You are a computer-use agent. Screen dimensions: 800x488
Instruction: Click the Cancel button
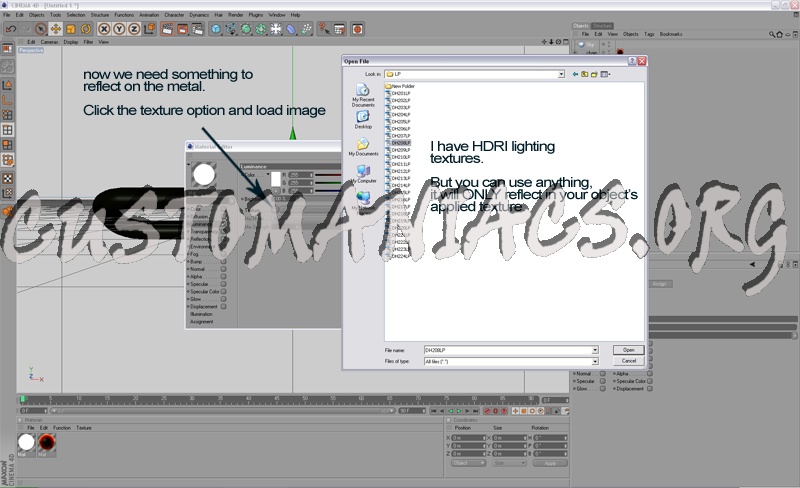pyautogui.click(x=629, y=361)
